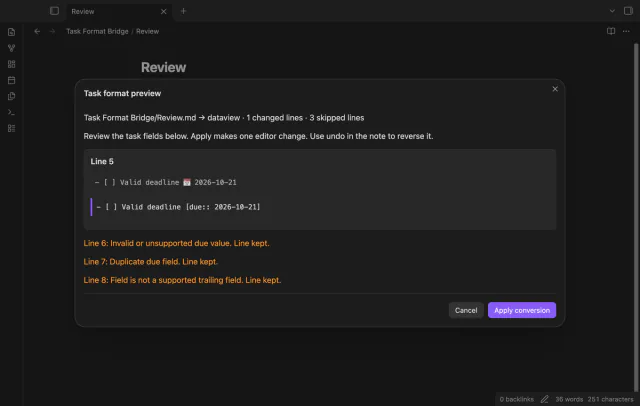This screenshot has width=640, height=406.
Task: Open the file explorer ribbon icon
Action: (11, 32)
